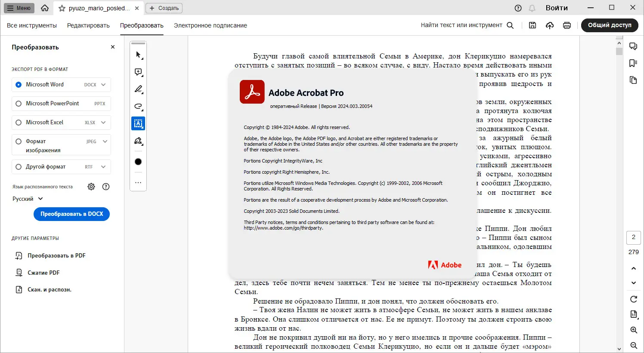Switch to Преобразовать tab
This screenshot has height=353, width=644.
point(142,25)
